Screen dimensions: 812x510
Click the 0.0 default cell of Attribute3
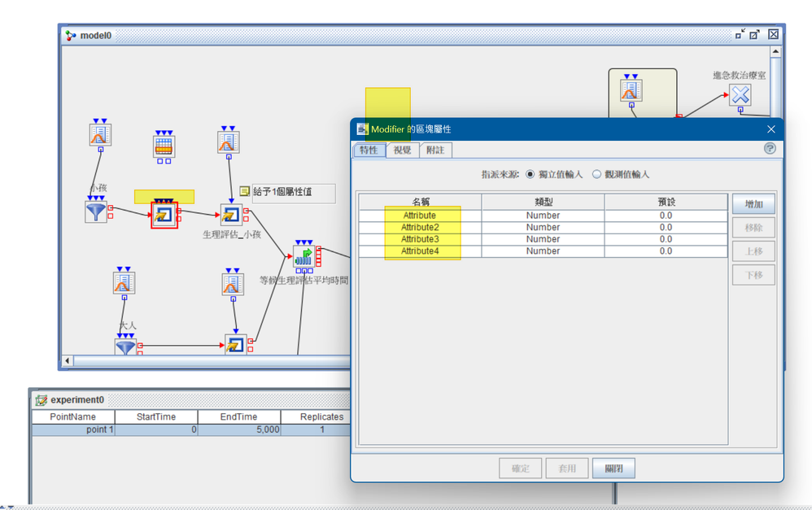666,239
